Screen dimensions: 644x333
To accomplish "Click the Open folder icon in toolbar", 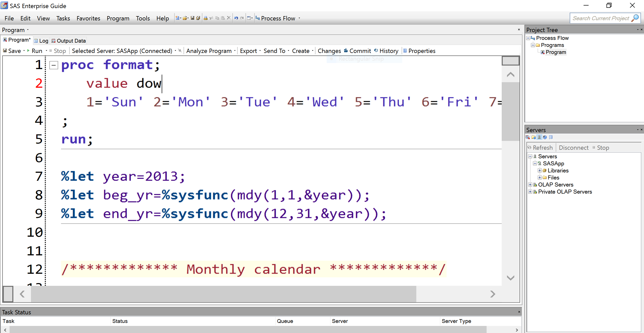I will click(185, 18).
